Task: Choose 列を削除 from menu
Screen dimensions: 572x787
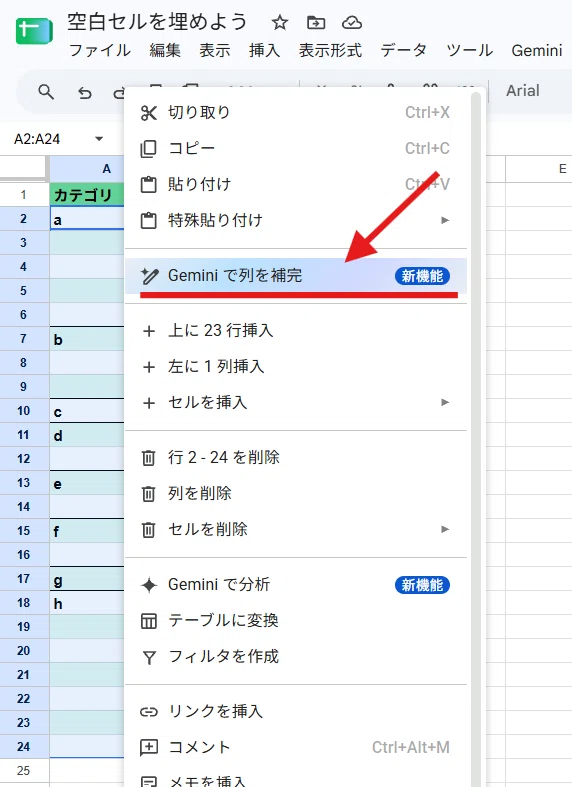Action: [x=296, y=493]
